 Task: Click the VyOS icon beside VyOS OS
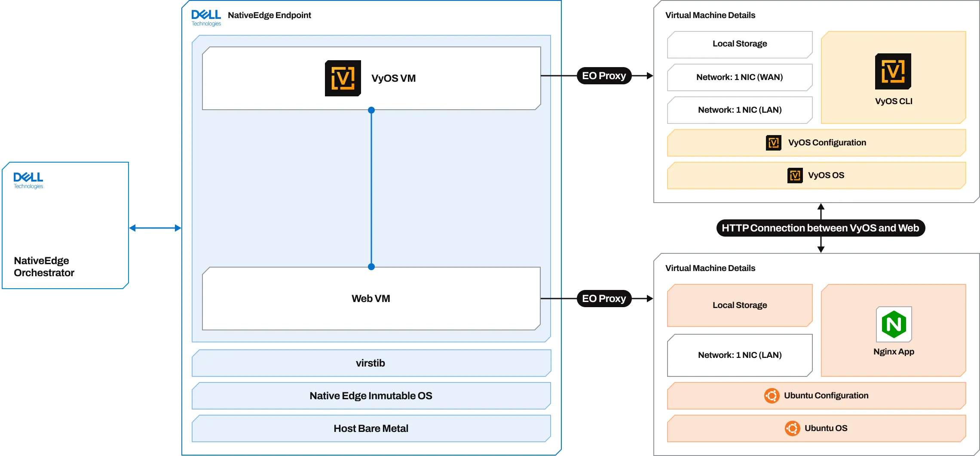795,176
